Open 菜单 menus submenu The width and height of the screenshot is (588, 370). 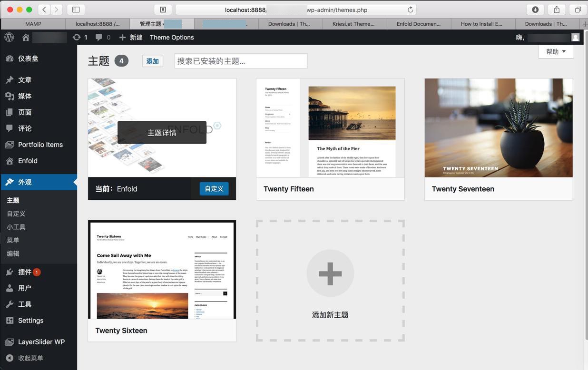[x=13, y=240]
